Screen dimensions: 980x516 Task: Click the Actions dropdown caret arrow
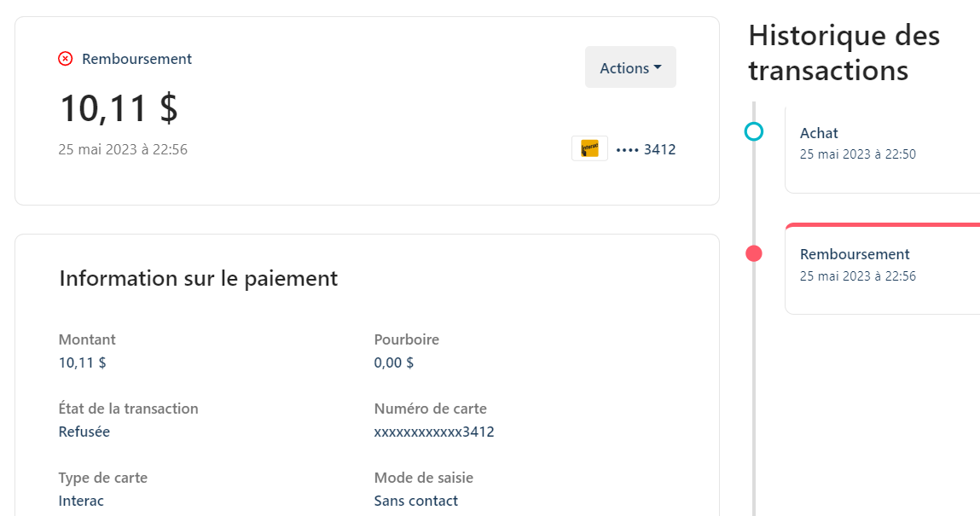click(658, 67)
